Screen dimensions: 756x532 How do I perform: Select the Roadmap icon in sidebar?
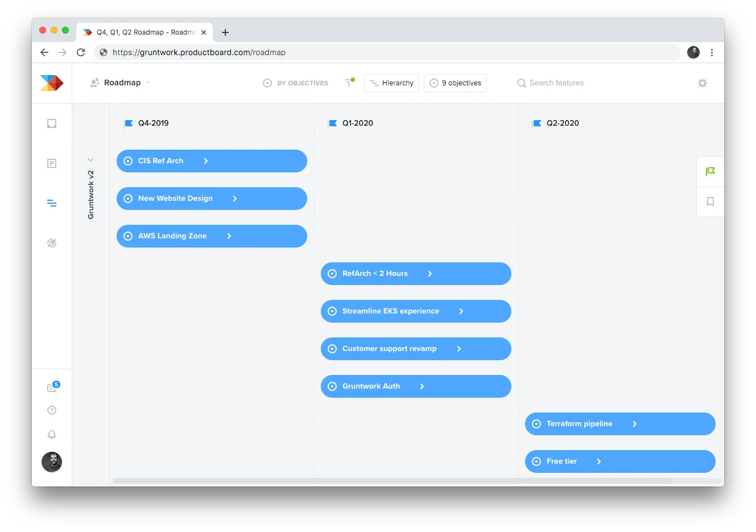[x=52, y=203]
